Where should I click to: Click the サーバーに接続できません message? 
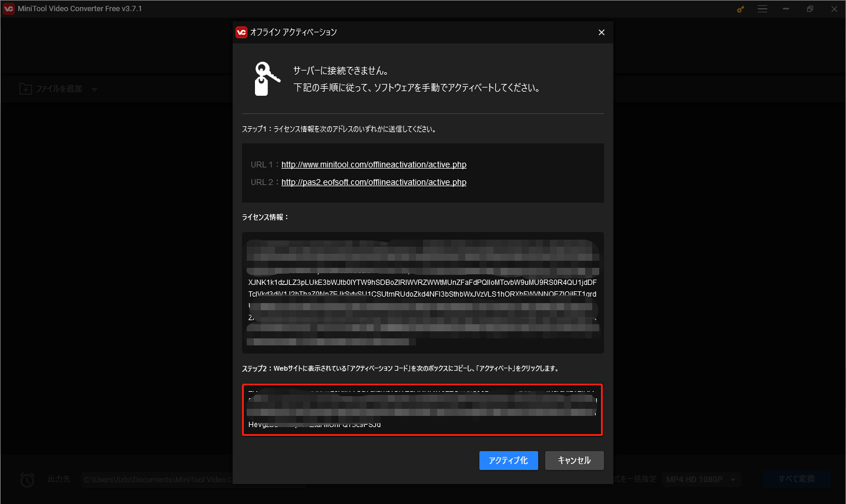341,70
